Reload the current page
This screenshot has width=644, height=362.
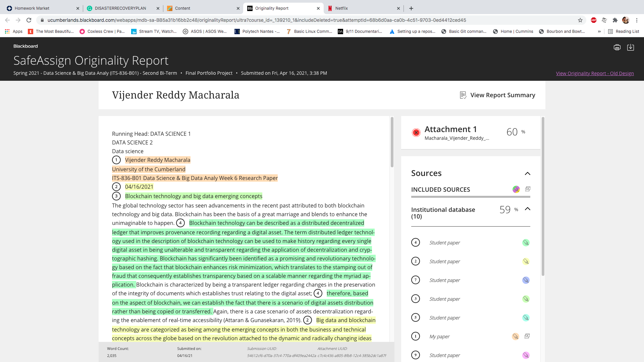pos(29,20)
